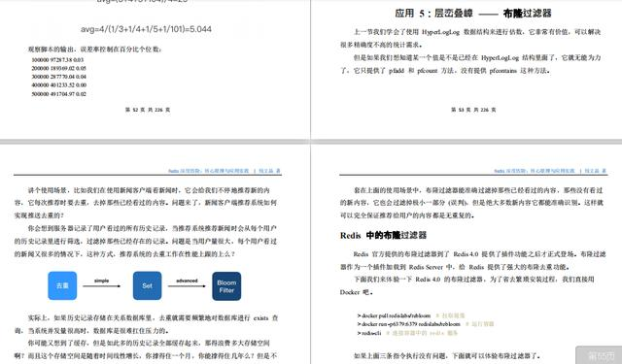The width and height of the screenshot is (622, 364).
Task: Click the '观察脚本的输出' sentence
Action: point(95,50)
